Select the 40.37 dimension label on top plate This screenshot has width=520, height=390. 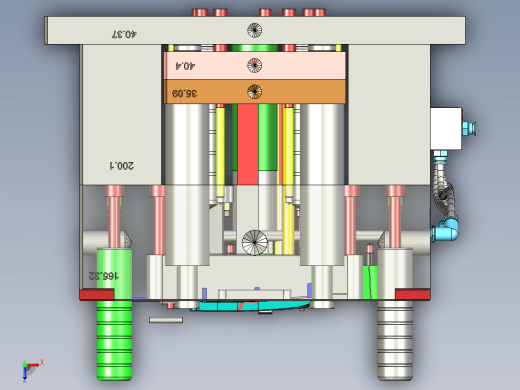click(x=124, y=34)
